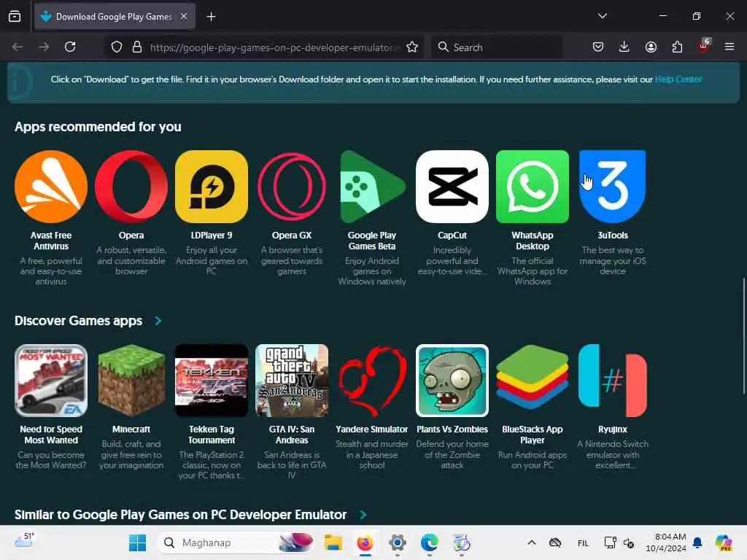Expand the Discover Games apps arrow
The height and width of the screenshot is (560, 747).
click(x=158, y=321)
